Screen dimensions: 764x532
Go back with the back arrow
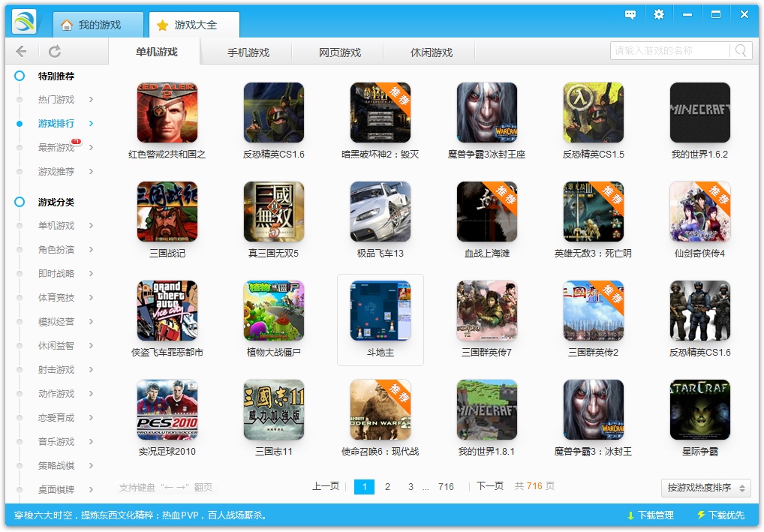pyautogui.click(x=21, y=51)
